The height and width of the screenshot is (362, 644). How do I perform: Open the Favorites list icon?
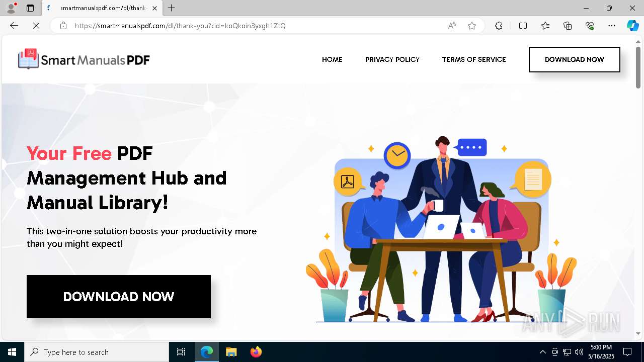[545, 26]
